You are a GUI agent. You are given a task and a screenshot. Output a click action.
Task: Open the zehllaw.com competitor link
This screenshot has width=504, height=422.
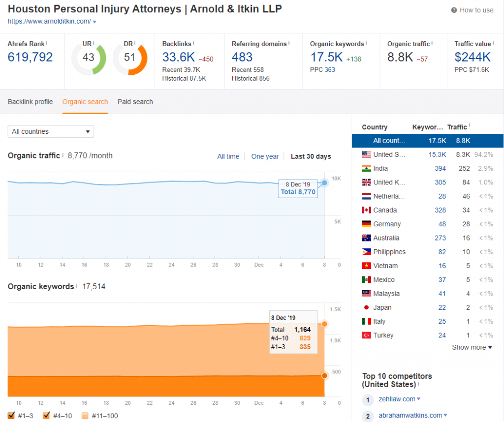397,399
